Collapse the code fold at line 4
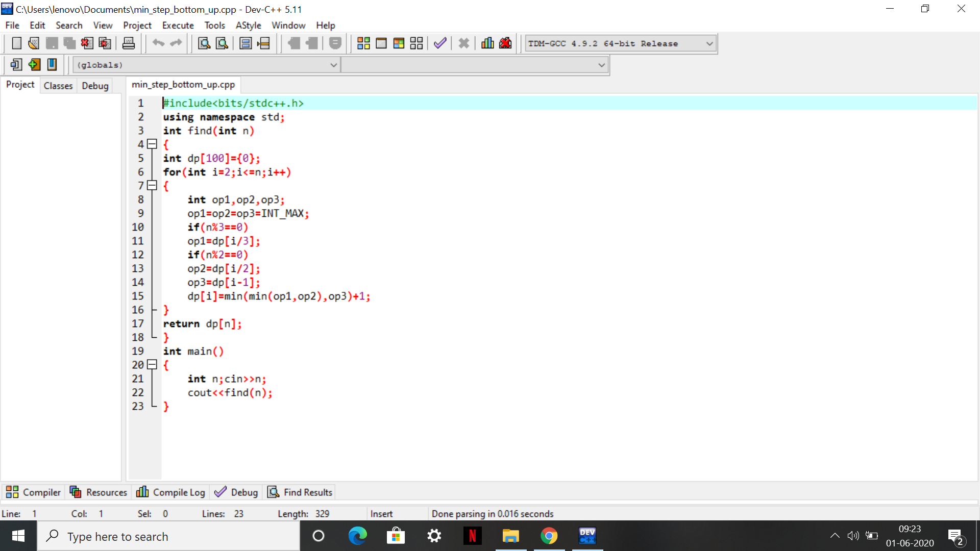This screenshot has width=980, height=551. point(152,144)
